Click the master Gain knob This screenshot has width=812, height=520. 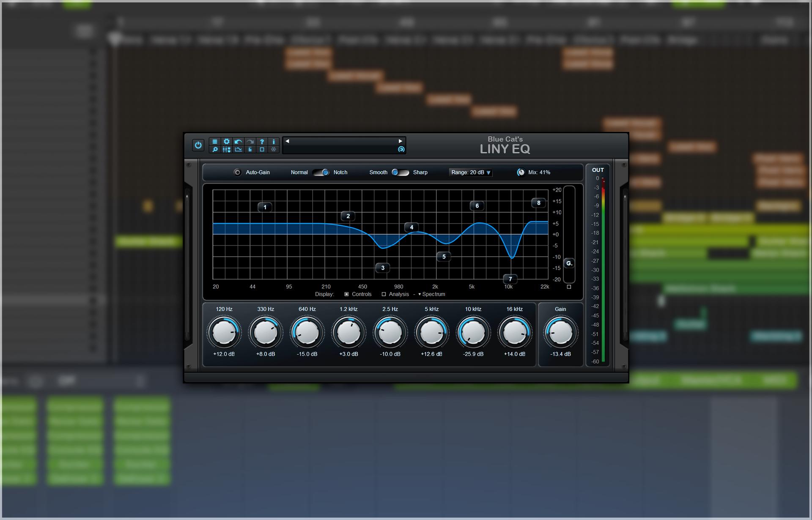560,332
